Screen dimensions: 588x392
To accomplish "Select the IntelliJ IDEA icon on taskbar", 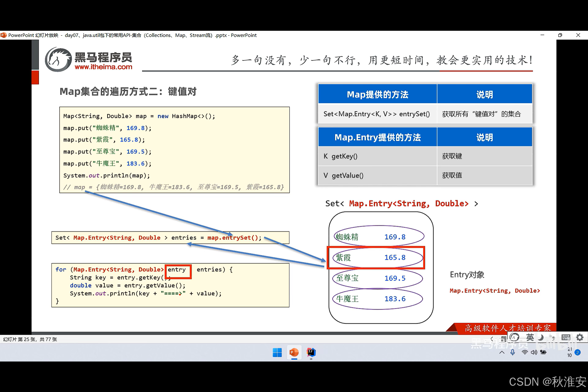I will click(311, 352).
